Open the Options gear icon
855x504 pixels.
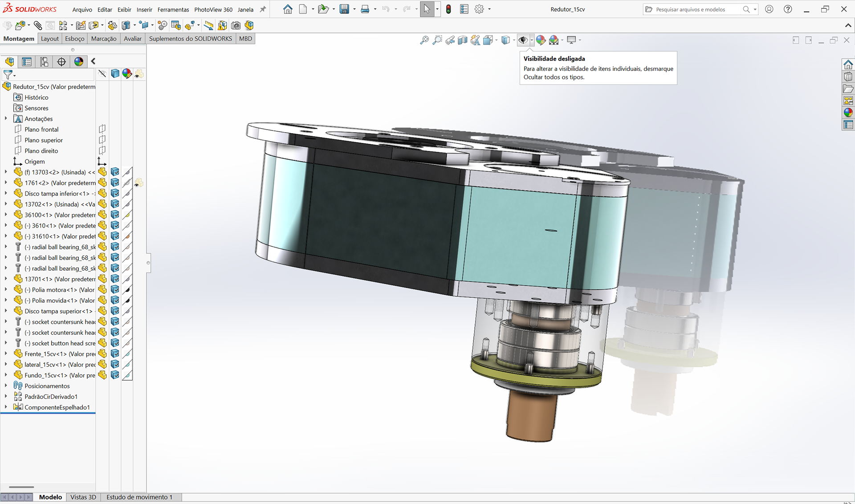[479, 9]
